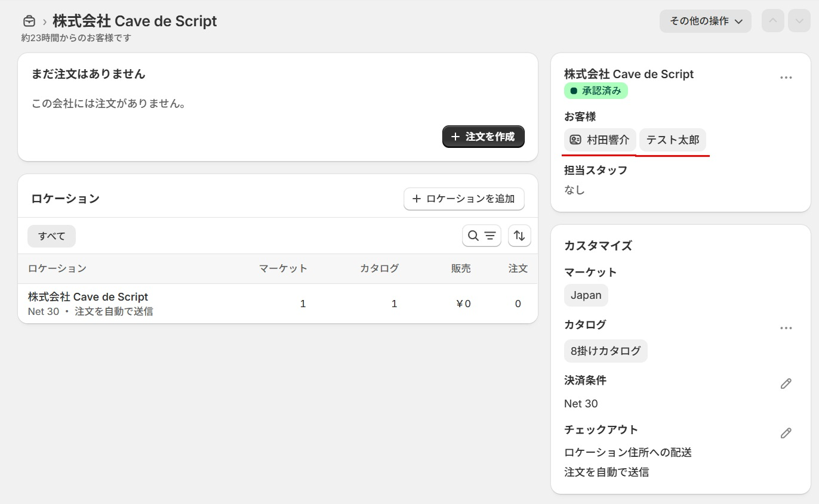Click the sort locations icon
This screenshot has height=504, width=819.
tap(519, 236)
